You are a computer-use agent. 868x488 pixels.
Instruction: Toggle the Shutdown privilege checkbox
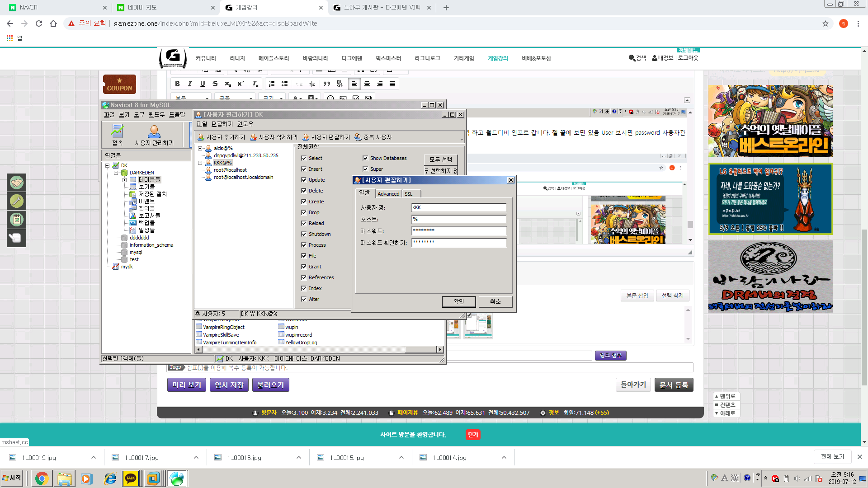pos(304,234)
